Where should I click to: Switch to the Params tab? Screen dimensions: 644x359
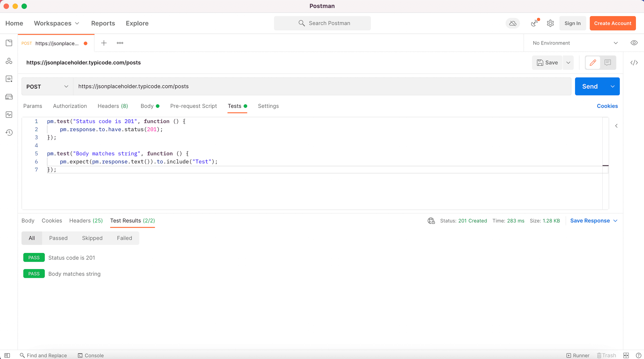32,106
